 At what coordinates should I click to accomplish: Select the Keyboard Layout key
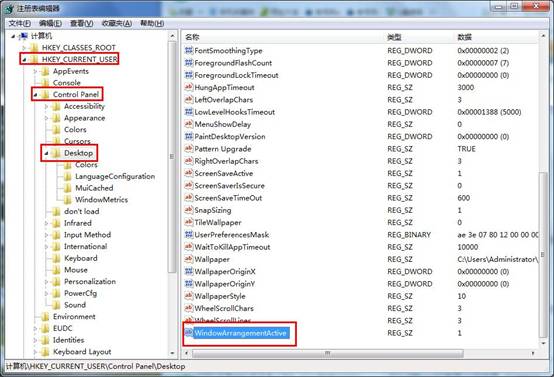[82, 352]
